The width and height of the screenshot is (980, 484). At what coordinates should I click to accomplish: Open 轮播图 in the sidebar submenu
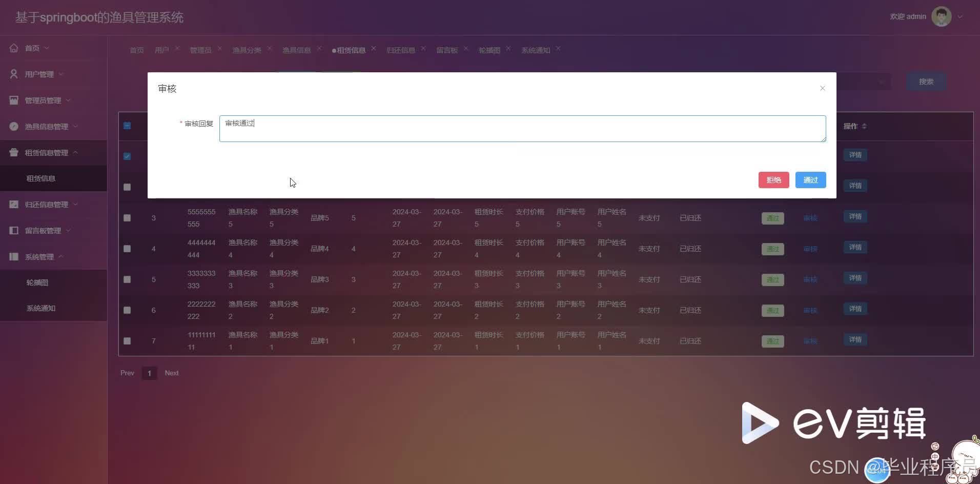pos(37,283)
